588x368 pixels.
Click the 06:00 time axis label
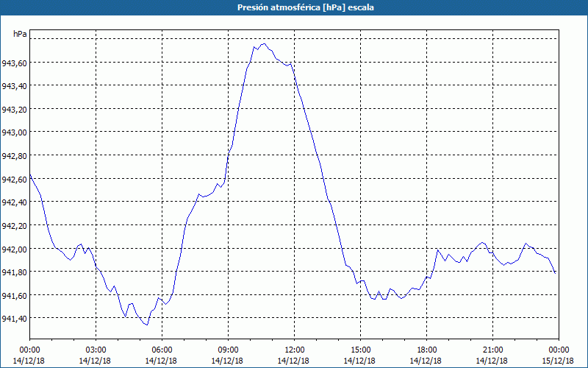[162, 350]
